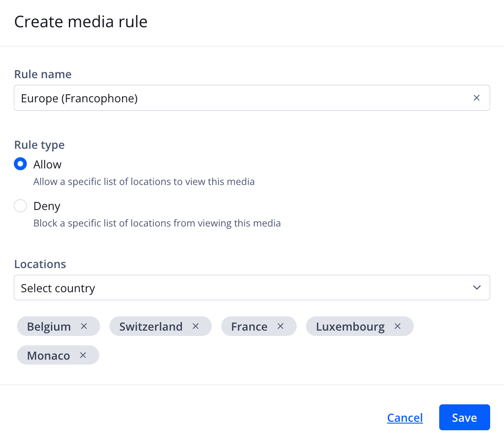Save the media rule
The image size is (504, 445).
[465, 417]
